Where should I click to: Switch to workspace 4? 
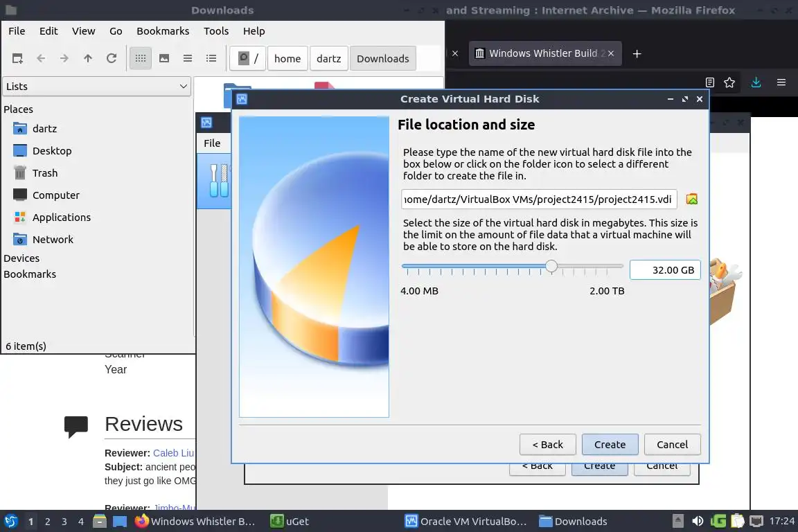pyautogui.click(x=81, y=522)
